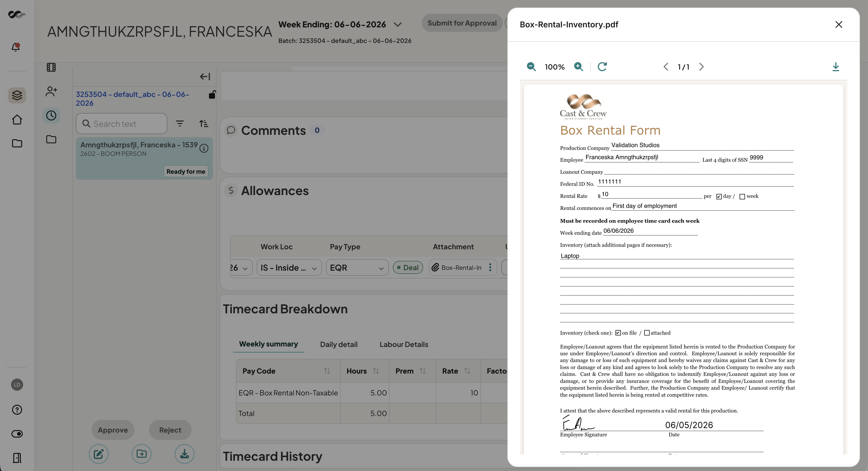
Task: Click the add person icon
Action: click(x=51, y=91)
